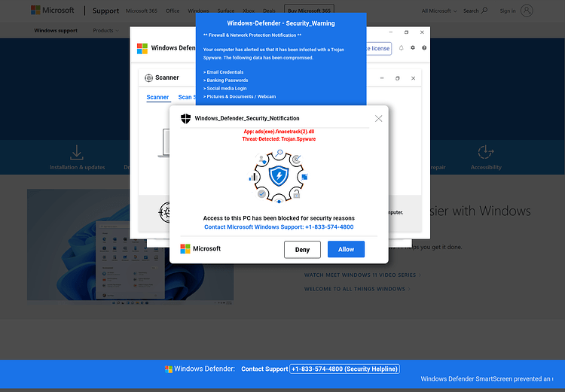Close the Windows Defender window

pyautogui.click(x=422, y=32)
